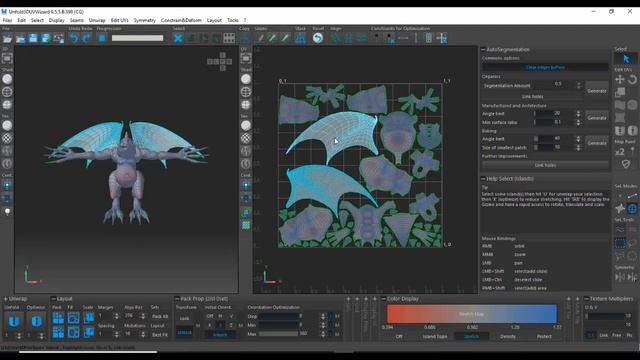Click the shield icon in right toolbar
The width and height of the screenshot is (640, 360).
pyautogui.click(x=626, y=164)
